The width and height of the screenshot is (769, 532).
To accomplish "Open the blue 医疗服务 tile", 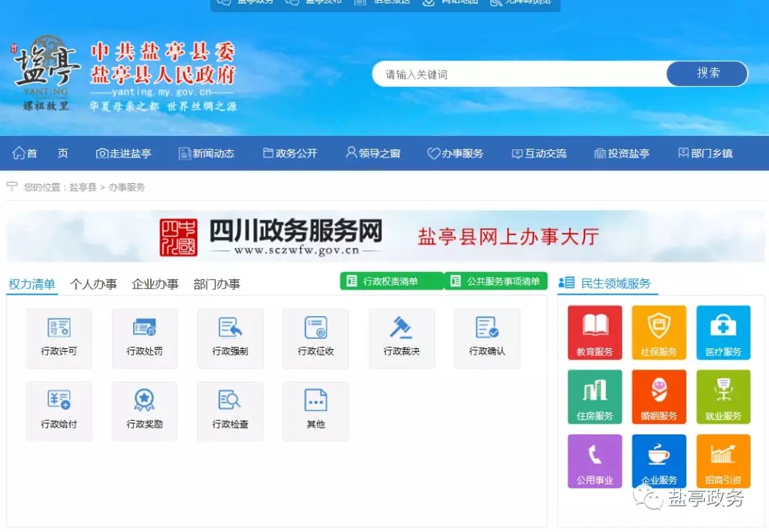I will pyautogui.click(x=723, y=333).
